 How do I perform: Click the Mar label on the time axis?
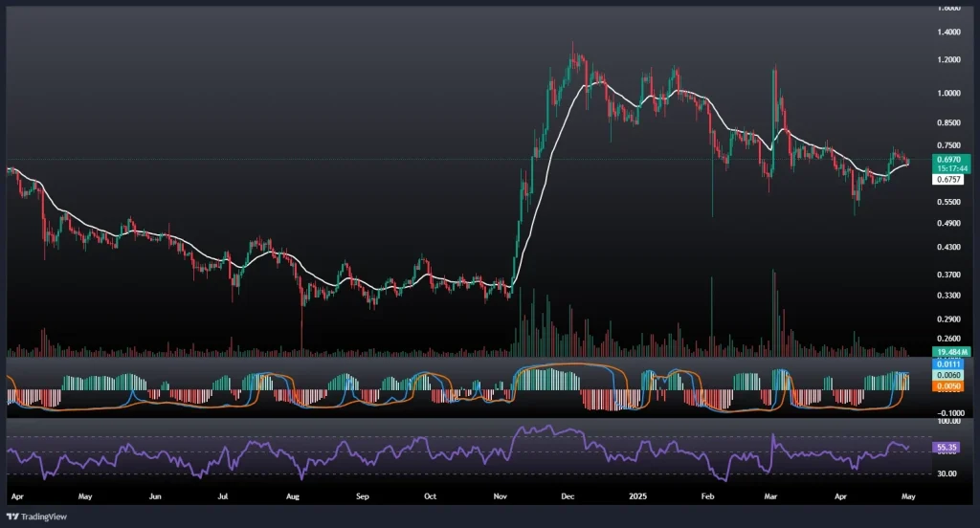pyautogui.click(x=771, y=497)
